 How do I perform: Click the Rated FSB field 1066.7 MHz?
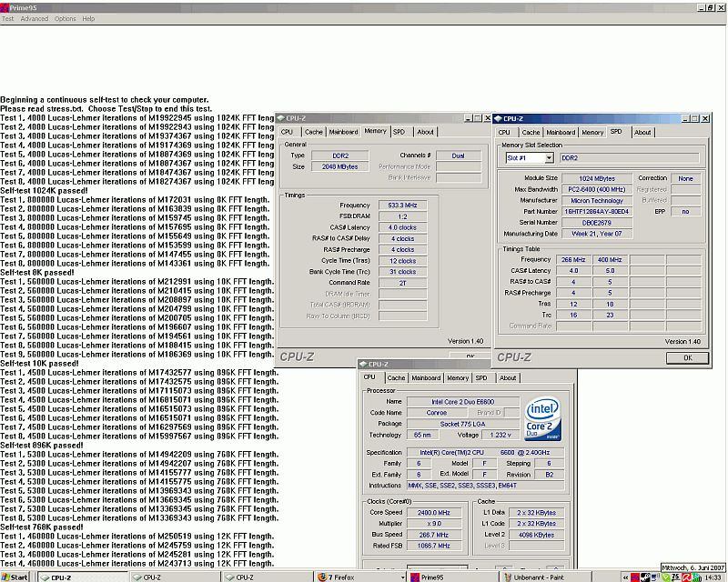point(434,546)
